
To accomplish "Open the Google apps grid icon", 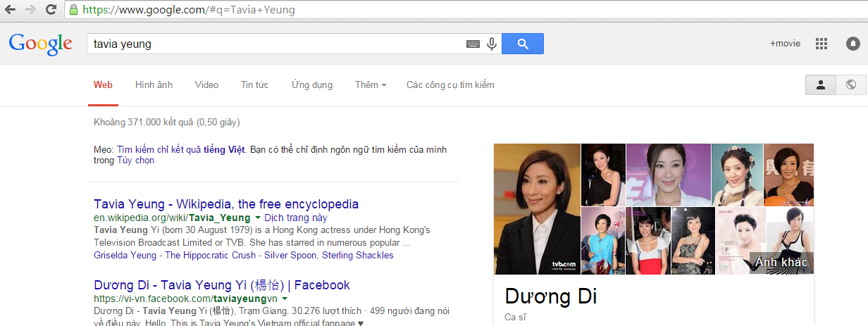I will [821, 44].
